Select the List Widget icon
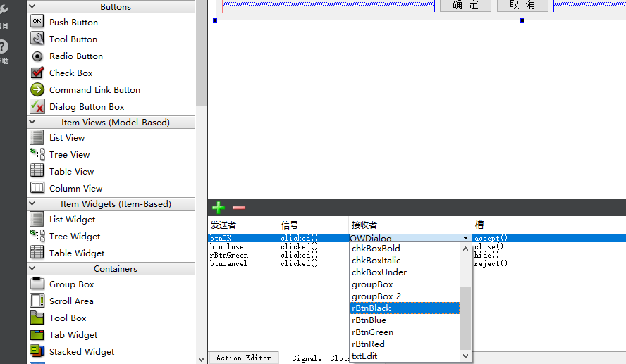 (x=37, y=219)
